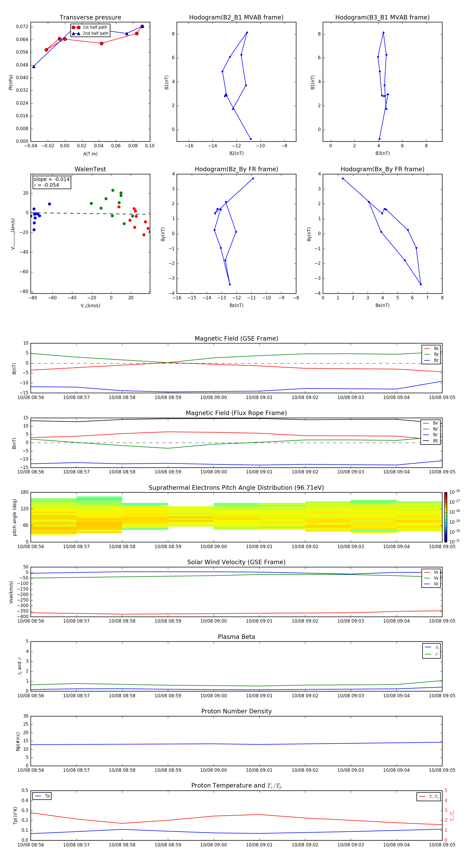
Task: Click the "Transverse pressure" plot title
Action: 90,18
